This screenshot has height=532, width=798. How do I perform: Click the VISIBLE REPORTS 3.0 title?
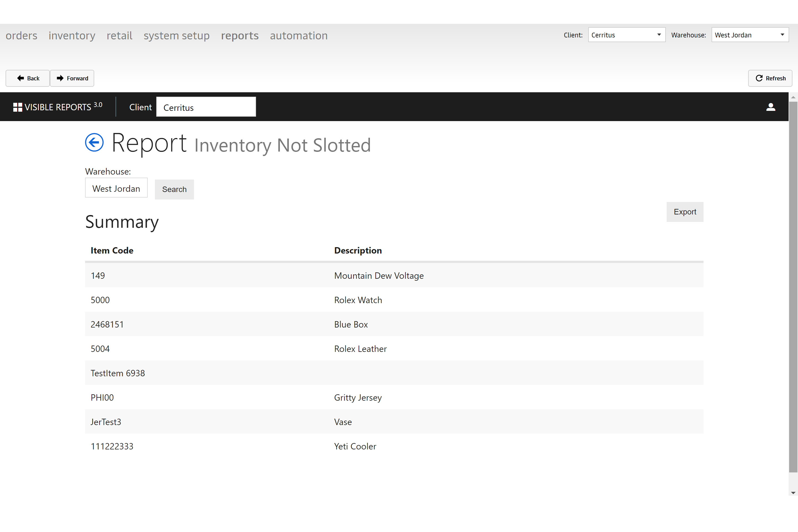63,107
